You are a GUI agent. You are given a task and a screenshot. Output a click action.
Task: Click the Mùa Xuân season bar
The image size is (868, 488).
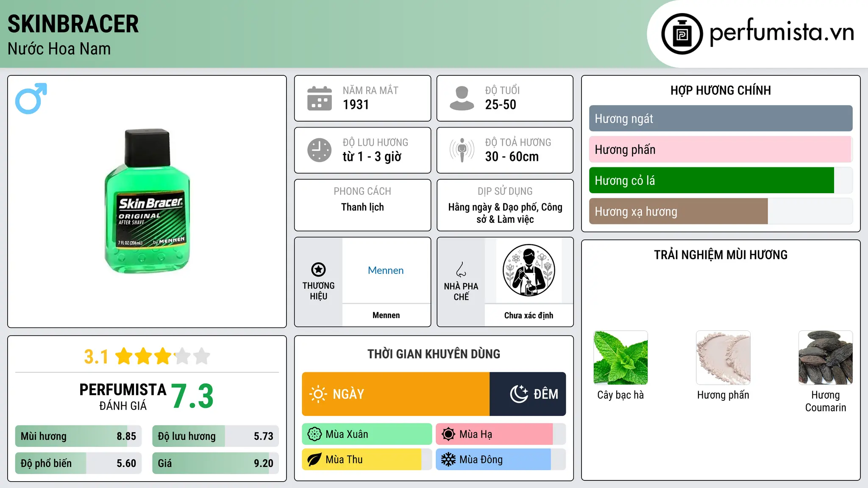pos(367,434)
